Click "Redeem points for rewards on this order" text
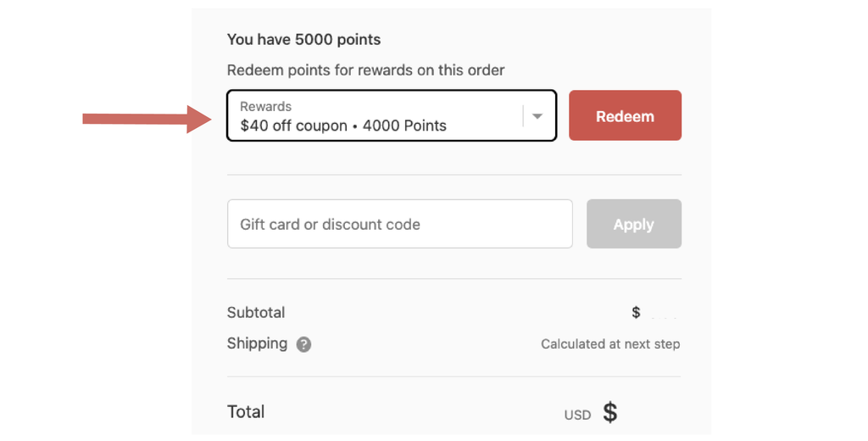868x441 pixels. pos(365,70)
